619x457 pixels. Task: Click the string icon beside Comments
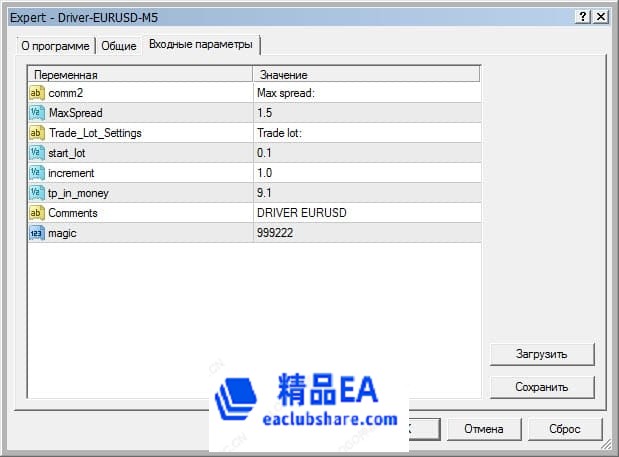(x=37, y=212)
